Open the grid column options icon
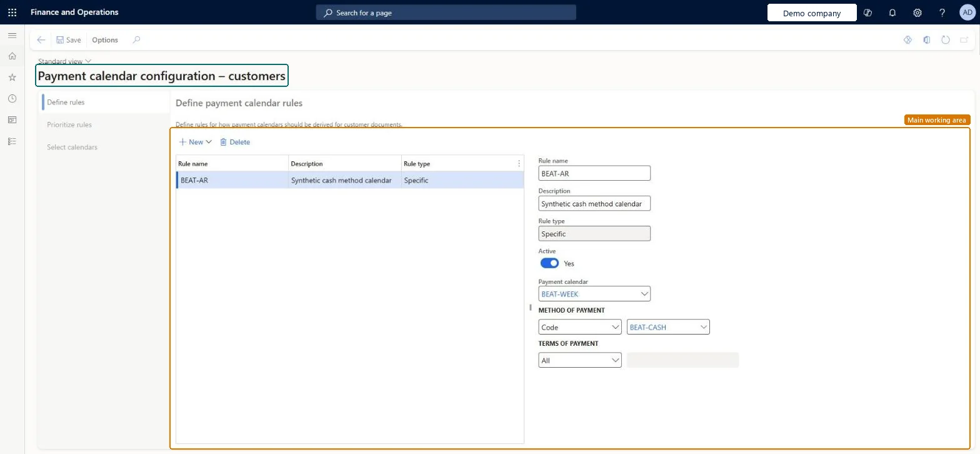Screen dimensions: 980x454 519,164
